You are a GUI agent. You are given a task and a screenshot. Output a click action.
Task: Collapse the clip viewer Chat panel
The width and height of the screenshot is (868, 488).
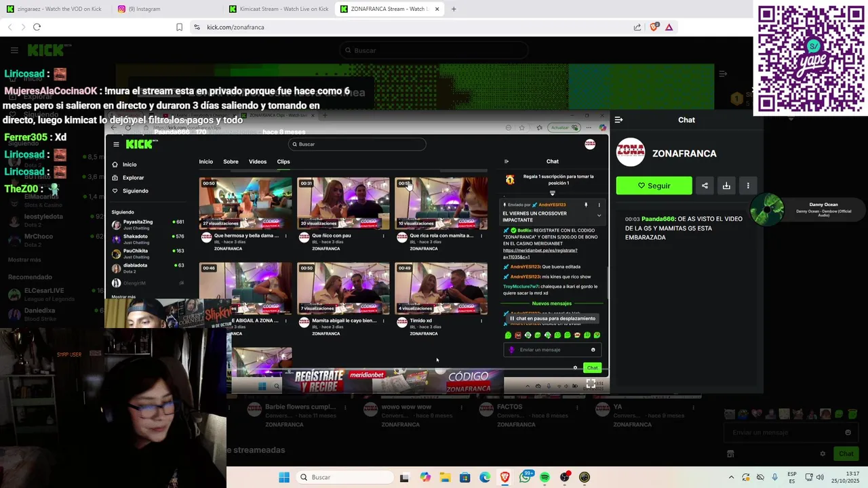(618, 120)
